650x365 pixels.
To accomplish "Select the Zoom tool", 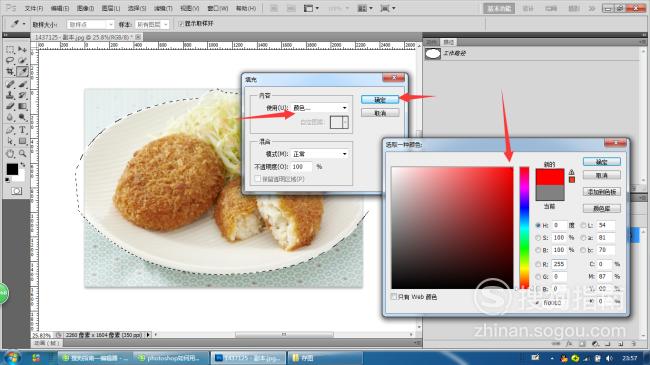I will pyautogui.click(x=22, y=153).
